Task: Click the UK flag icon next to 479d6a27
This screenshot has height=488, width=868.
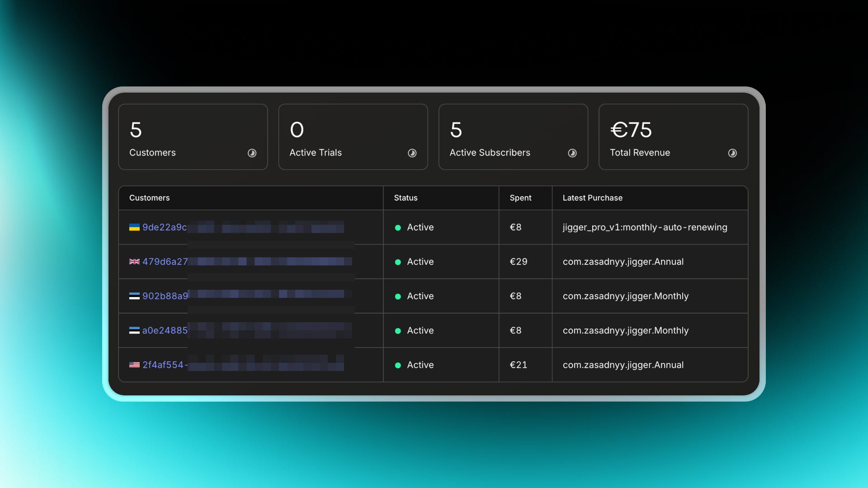Action: click(x=134, y=262)
